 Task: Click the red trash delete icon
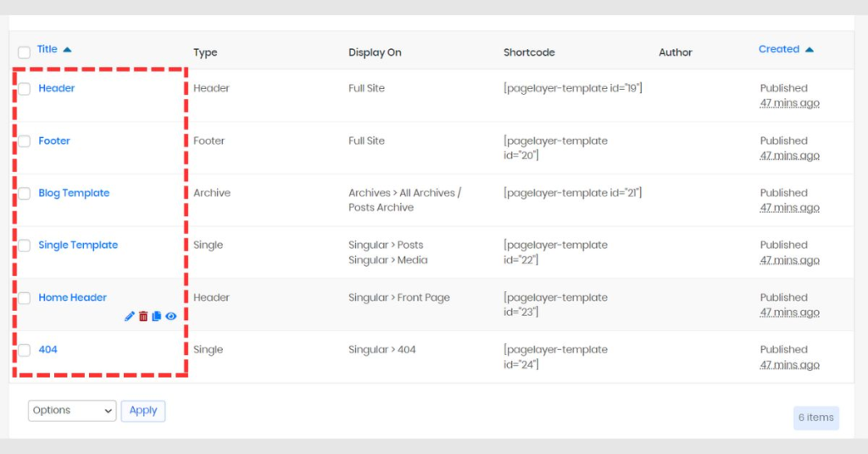[x=143, y=316]
